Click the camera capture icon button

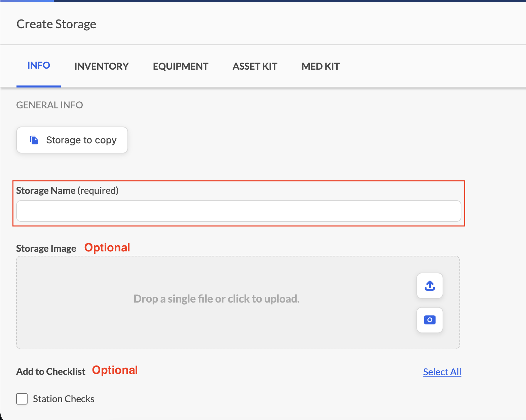(429, 320)
